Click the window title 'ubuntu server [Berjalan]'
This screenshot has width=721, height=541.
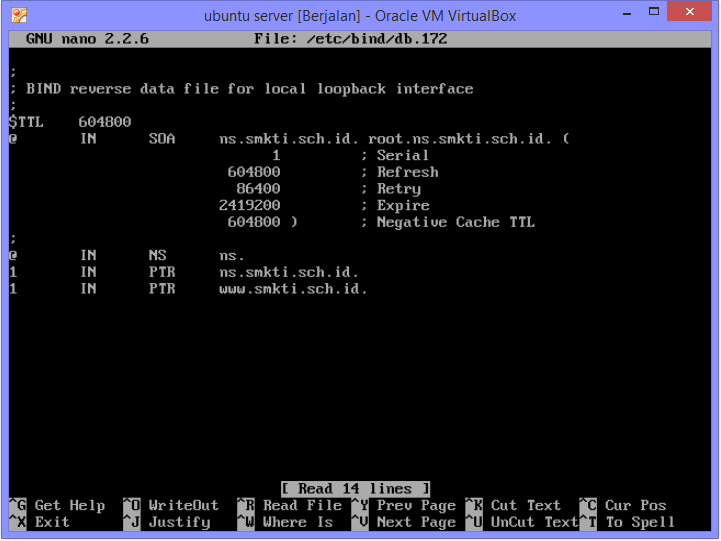(x=282, y=16)
